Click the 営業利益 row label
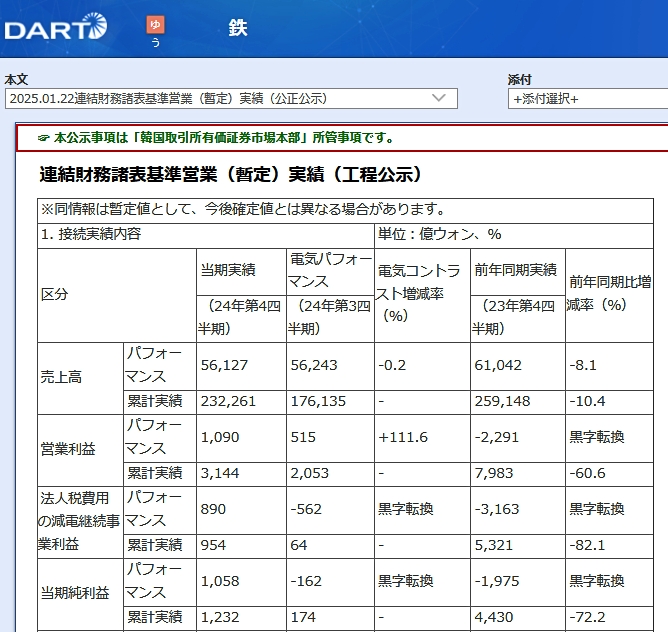Screen dimensions: 668x632 (x=67, y=450)
